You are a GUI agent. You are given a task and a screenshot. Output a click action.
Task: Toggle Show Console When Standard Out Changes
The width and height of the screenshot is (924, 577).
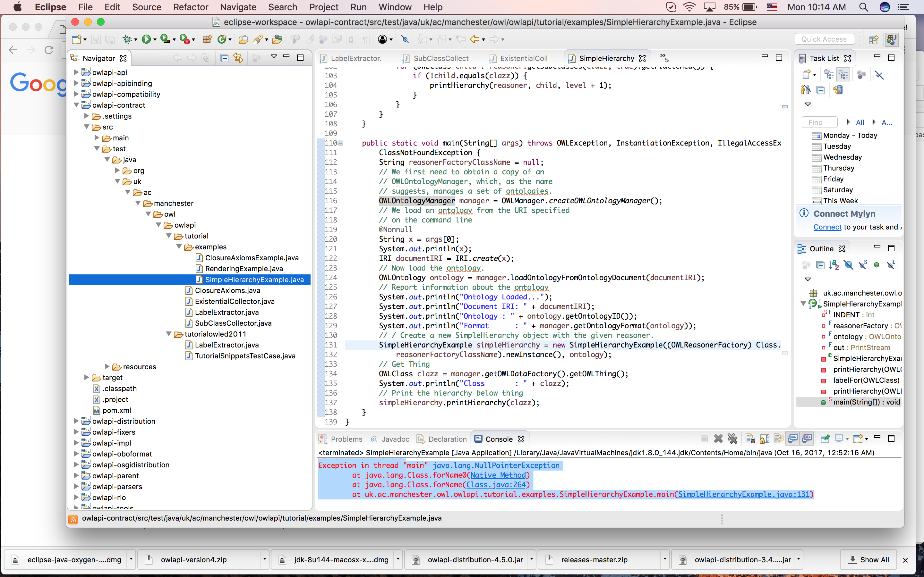pos(793,439)
